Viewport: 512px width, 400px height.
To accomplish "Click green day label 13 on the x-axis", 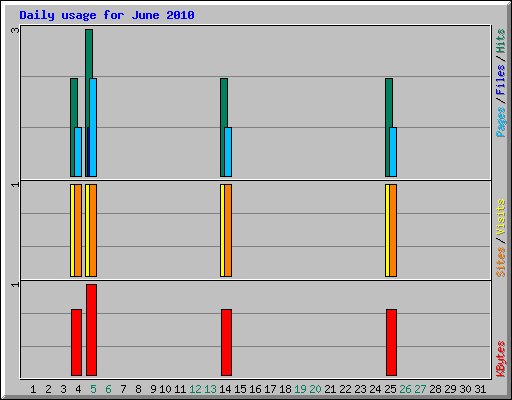I will (210, 389).
